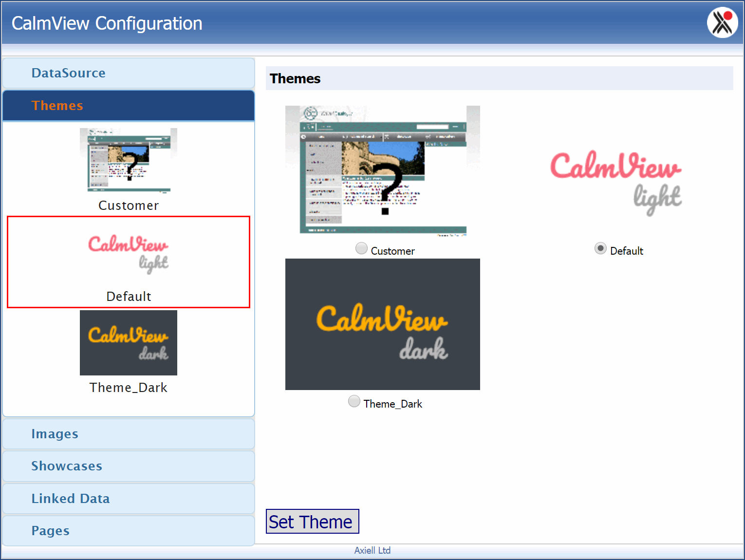Click large CalmView dark preview image
745x560 pixels.
point(383,324)
